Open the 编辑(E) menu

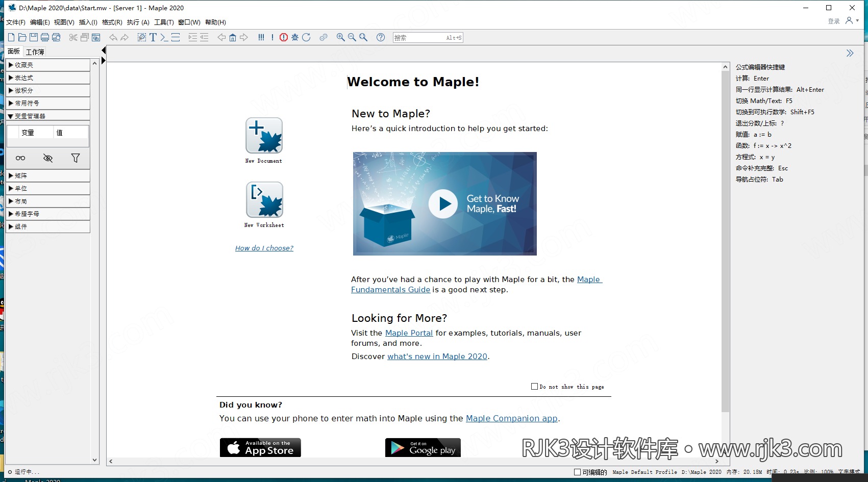point(40,22)
